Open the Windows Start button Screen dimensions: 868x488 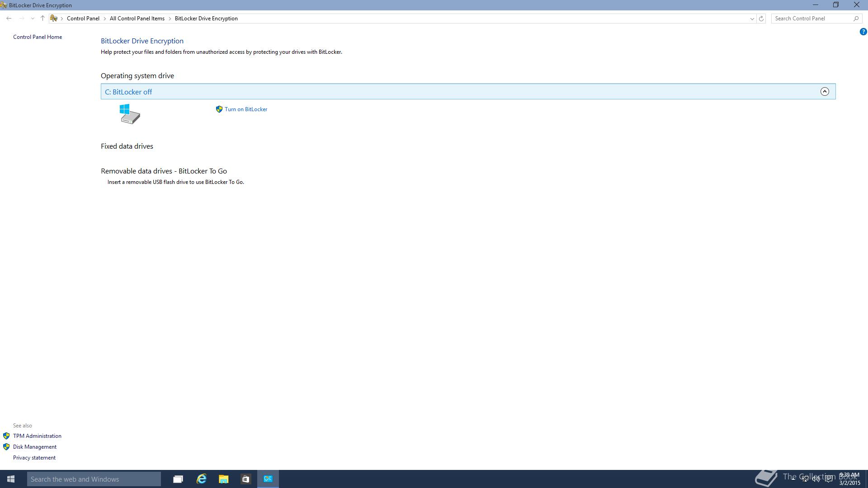[11, 479]
